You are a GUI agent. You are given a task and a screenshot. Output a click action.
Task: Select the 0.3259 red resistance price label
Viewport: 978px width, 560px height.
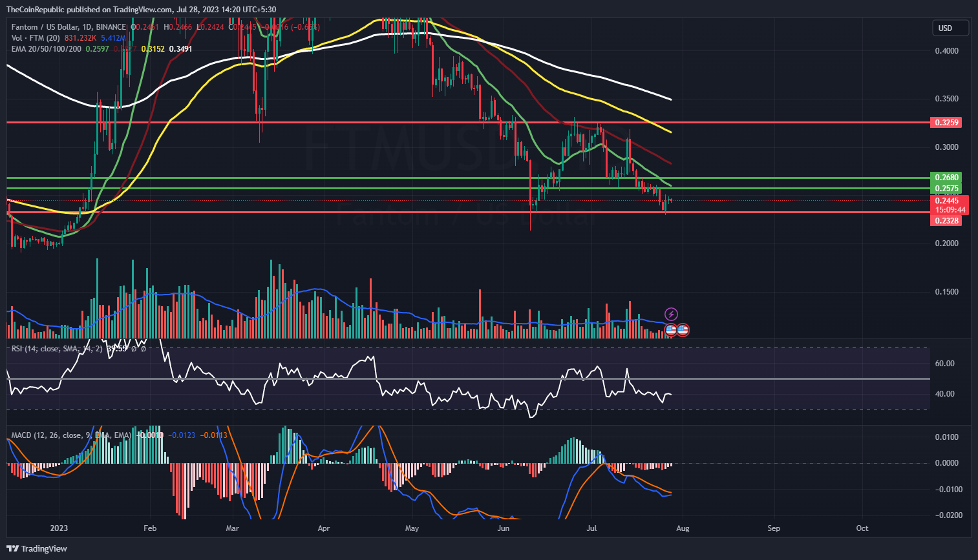pos(947,122)
